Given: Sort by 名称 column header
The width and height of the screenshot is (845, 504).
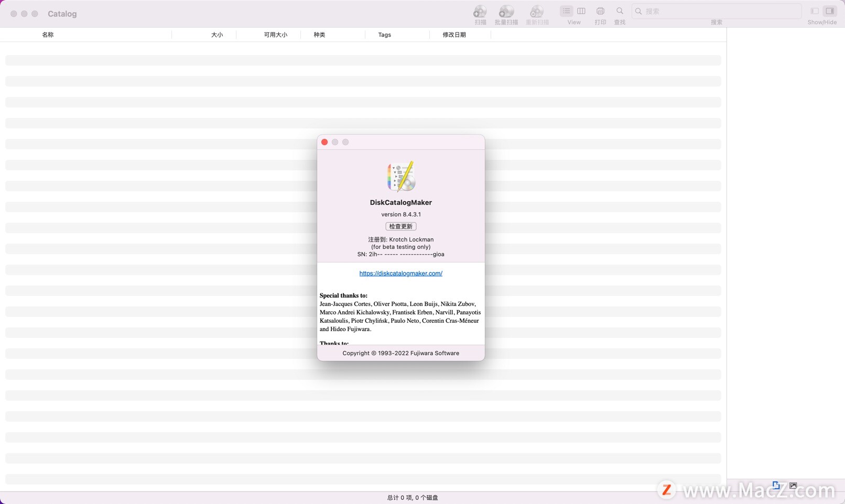Looking at the screenshot, I should pos(48,35).
